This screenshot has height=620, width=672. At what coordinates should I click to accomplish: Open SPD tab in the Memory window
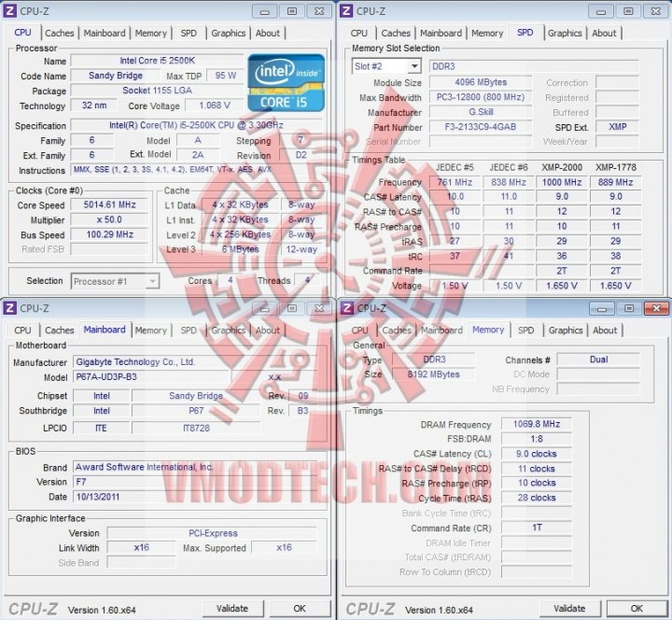pyautogui.click(x=525, y=331)
